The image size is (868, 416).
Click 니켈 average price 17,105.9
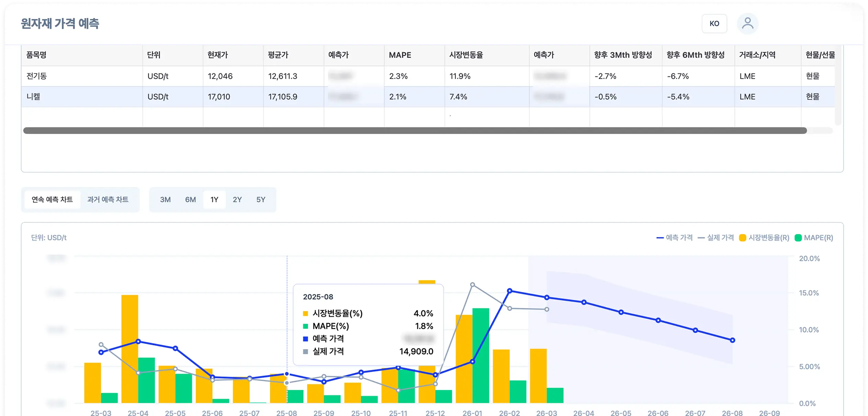tap(283, 96)
